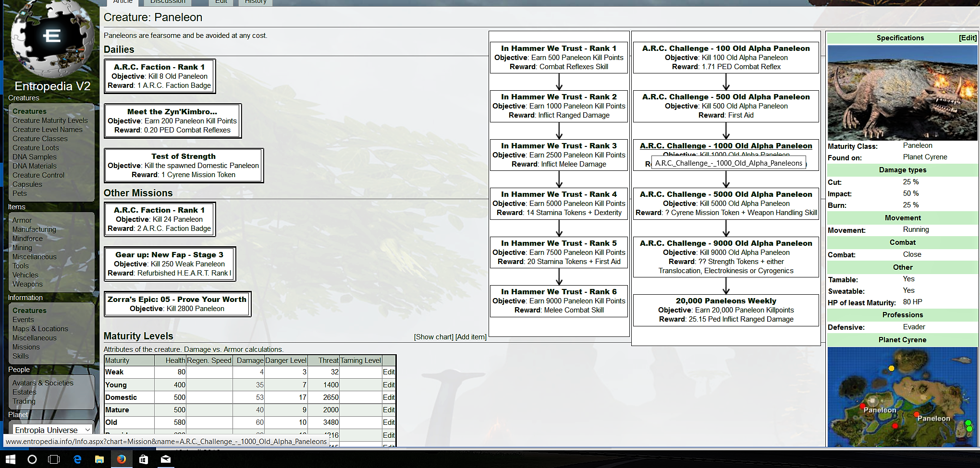Edit the Young maturity row
Viewport: 980px width, 468px height.
(389, 385)
